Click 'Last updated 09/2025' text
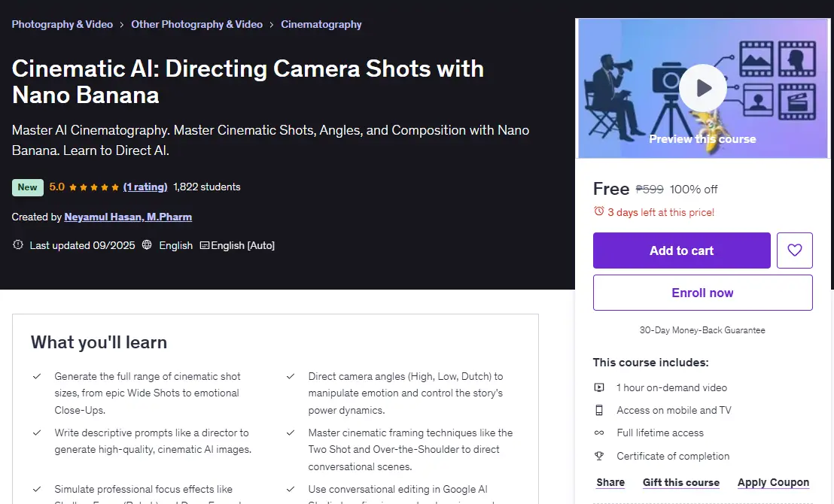 83,245
